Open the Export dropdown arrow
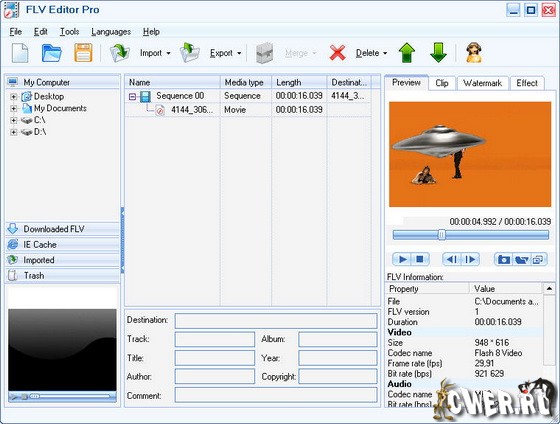 (x=239, y=53)
